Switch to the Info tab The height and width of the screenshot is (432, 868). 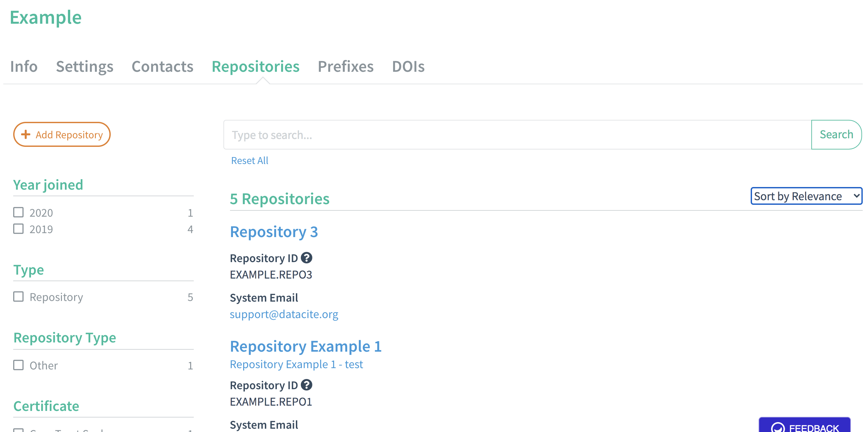[24, 66]
